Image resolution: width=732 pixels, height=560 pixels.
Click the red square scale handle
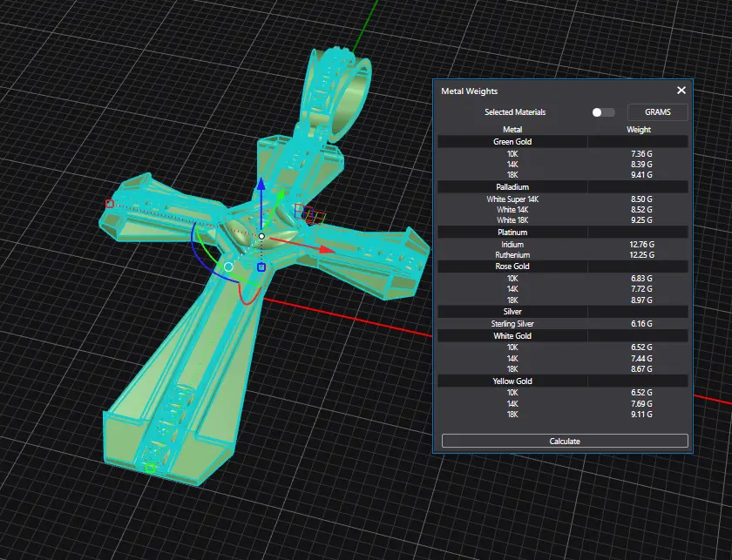tap(110, 204)
